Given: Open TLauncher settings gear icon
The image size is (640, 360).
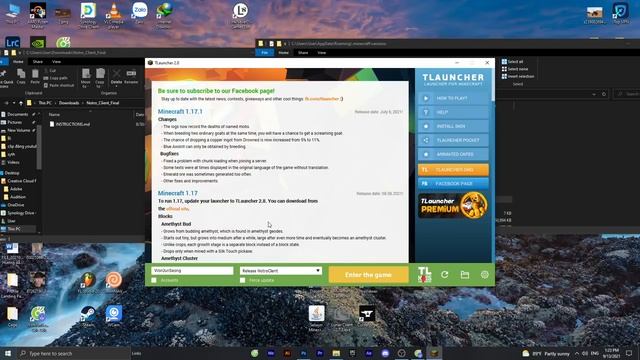Looking at the screenshot, I should click(484, 275).
